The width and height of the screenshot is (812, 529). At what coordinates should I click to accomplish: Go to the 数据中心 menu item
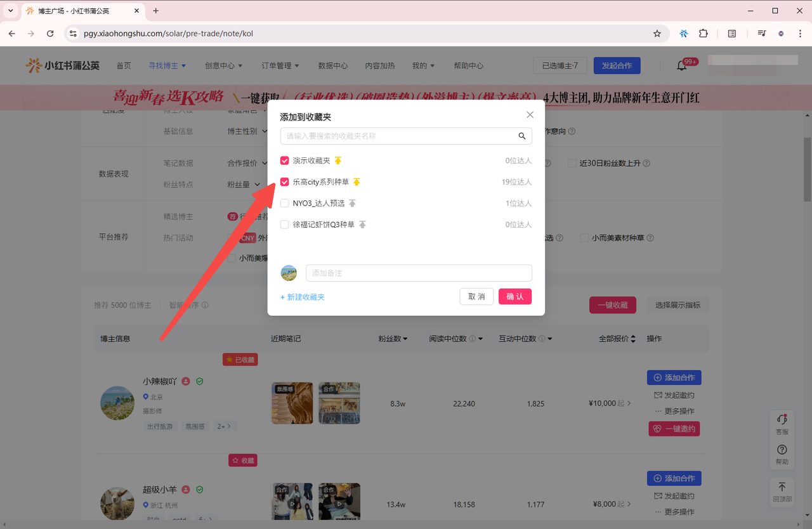333,65
